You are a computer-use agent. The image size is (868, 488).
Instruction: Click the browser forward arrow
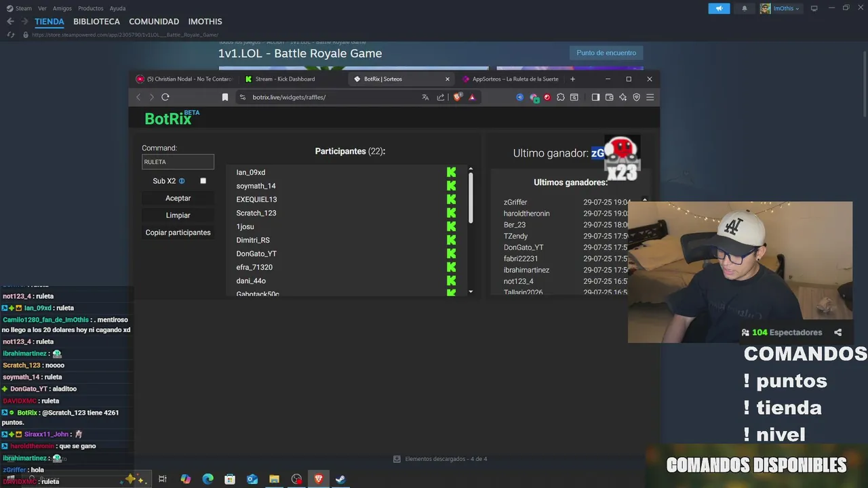click(151, 97)
